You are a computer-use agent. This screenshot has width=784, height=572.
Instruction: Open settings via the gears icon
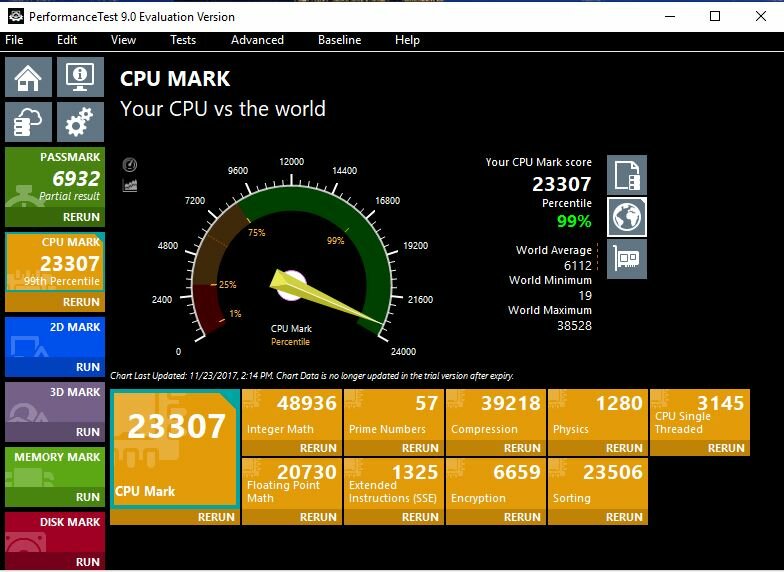80,122
